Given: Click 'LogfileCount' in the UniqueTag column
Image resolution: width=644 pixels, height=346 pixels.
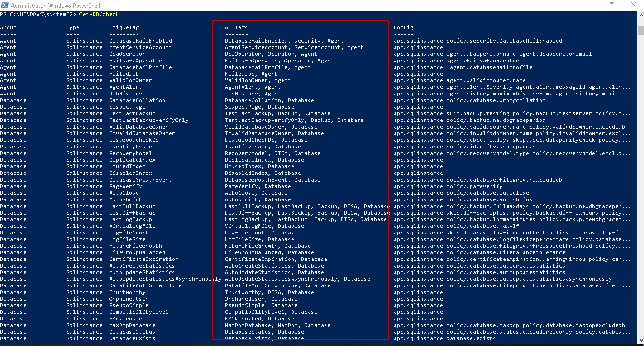Looking at the screenshot, I should click(x=129, y=233).
